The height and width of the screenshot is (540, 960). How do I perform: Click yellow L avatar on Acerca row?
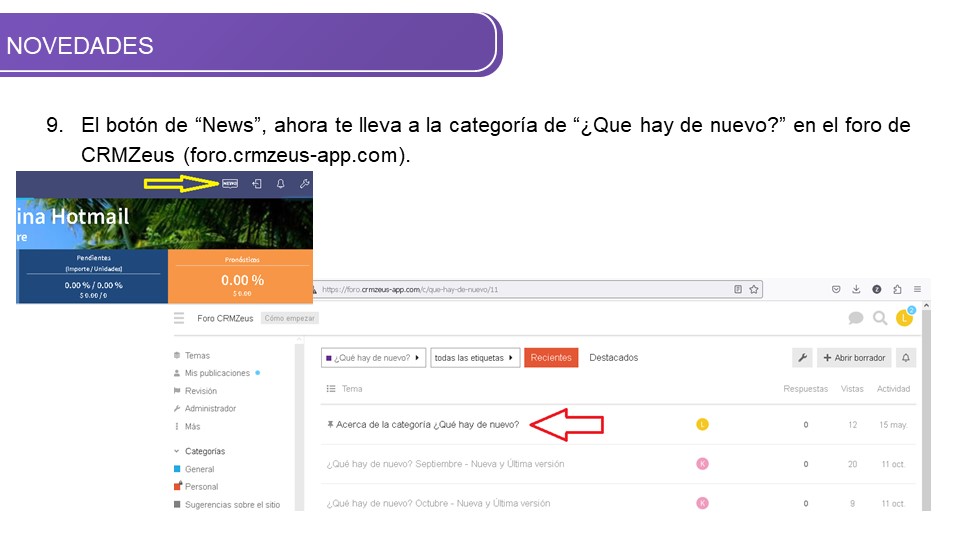click(702, 424)
